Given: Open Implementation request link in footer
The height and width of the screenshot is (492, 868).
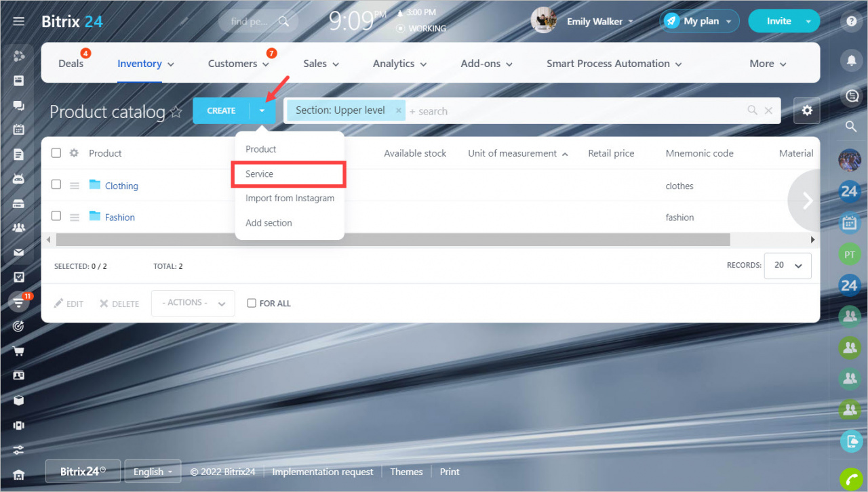Looking at the screenshot, I should tap(323, 472).
